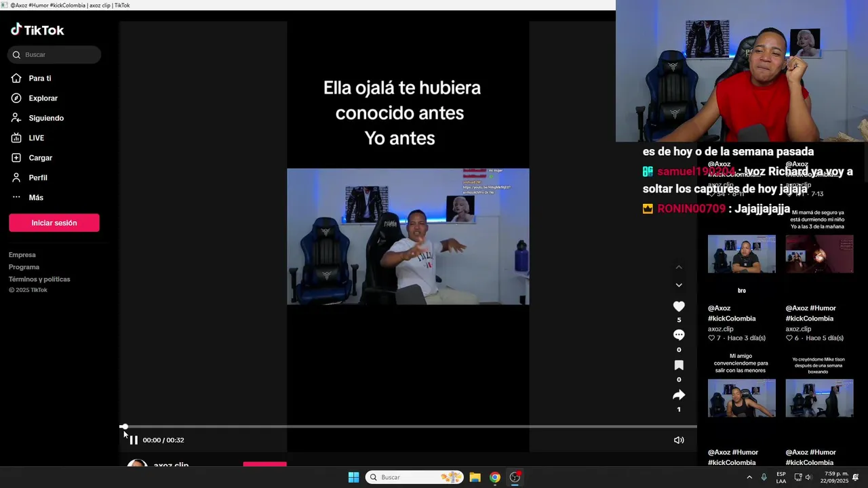Open File Explorer from the taskbar
Image resolution: width=868 pixels, height=488 pixels.
pos(475,477)
